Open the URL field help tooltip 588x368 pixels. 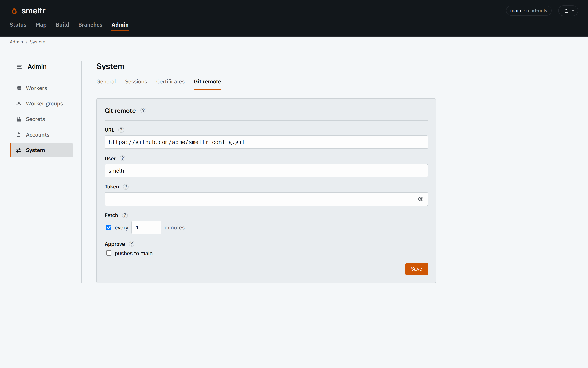[x=121, y=130]
